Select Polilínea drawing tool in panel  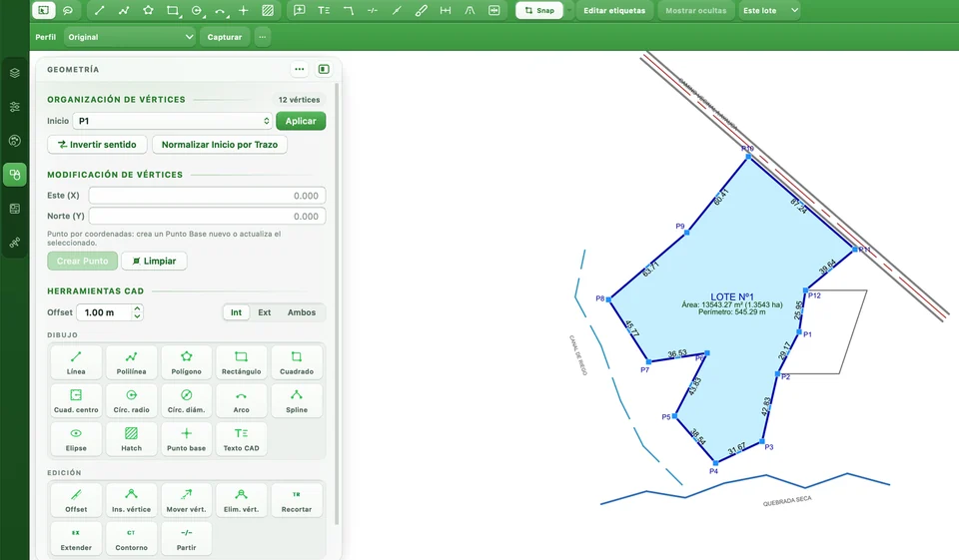(131, 362)
